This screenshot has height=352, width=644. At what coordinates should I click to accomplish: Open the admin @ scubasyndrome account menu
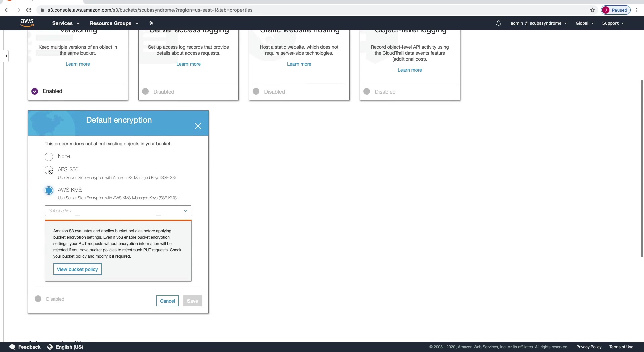click(x=539, y=23)
